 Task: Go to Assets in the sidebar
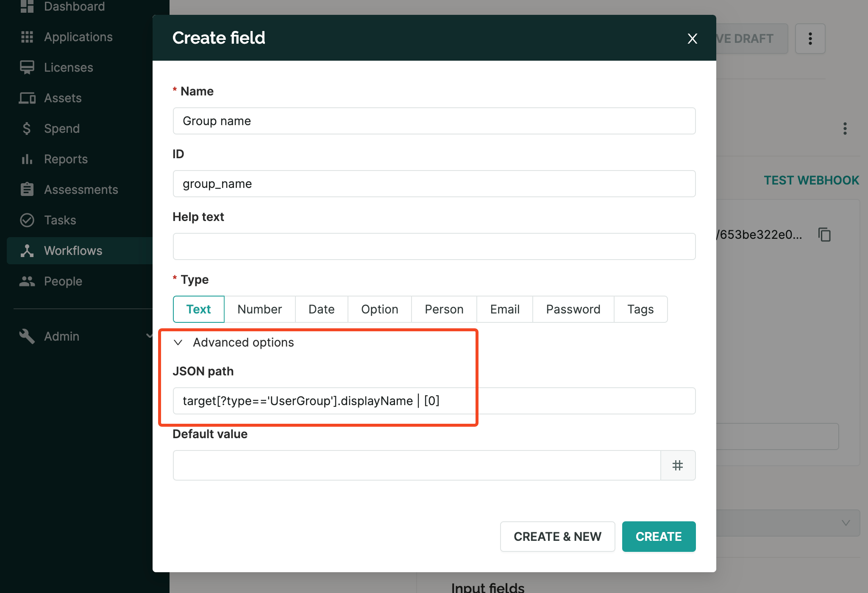[63, 98]
